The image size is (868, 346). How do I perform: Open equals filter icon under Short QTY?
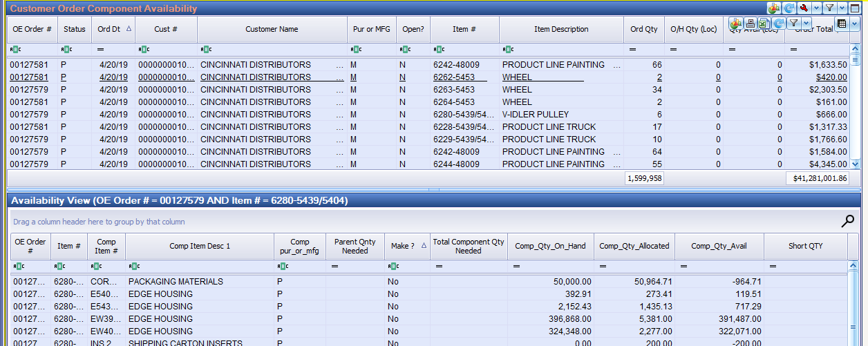pyautogui.click(x=771, y=266)
